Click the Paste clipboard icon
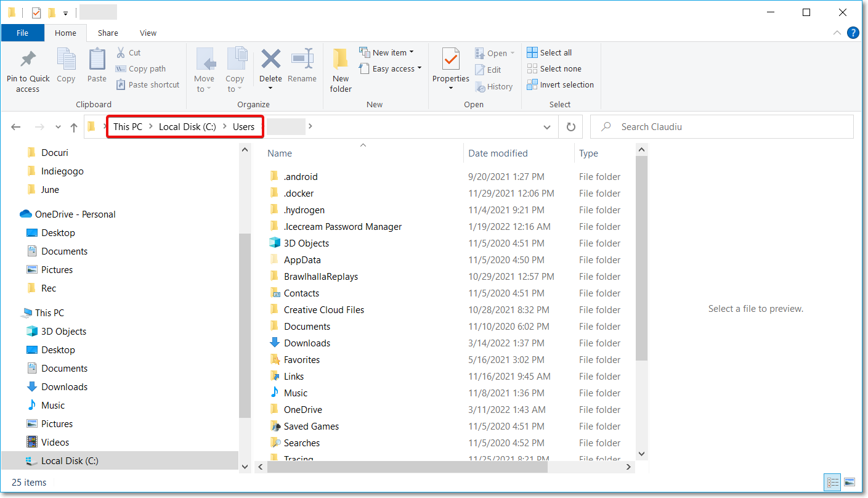Screen dimensions: 868x498 (x=97, y=60)
